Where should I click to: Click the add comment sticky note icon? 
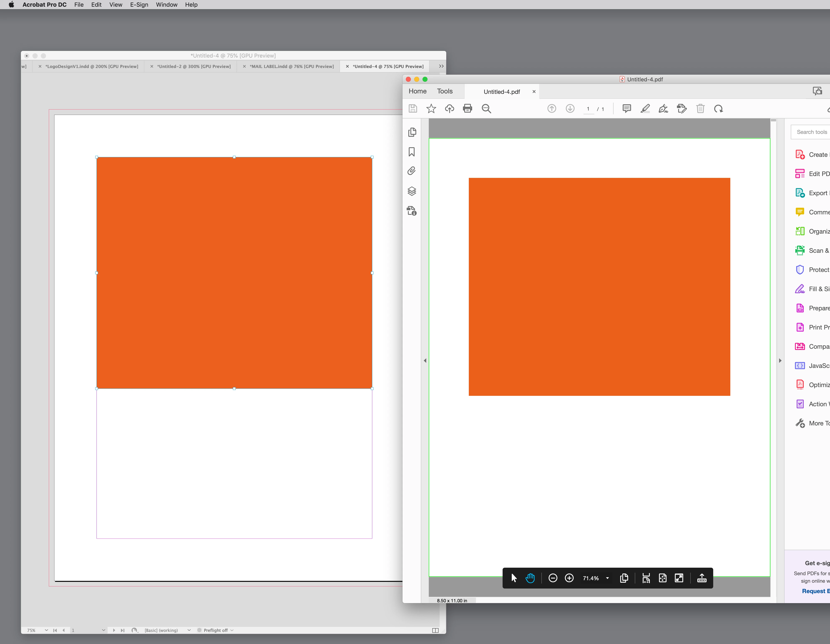click(627, 109)
